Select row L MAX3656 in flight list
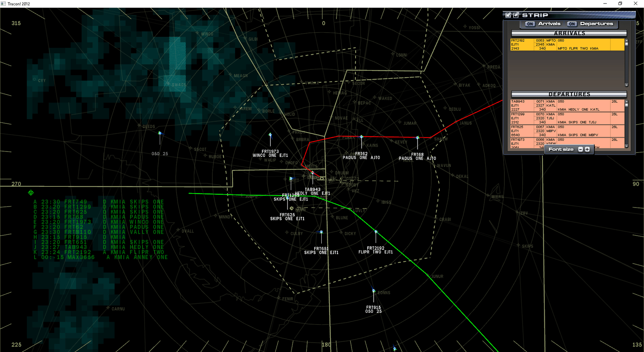 point(100,257)
